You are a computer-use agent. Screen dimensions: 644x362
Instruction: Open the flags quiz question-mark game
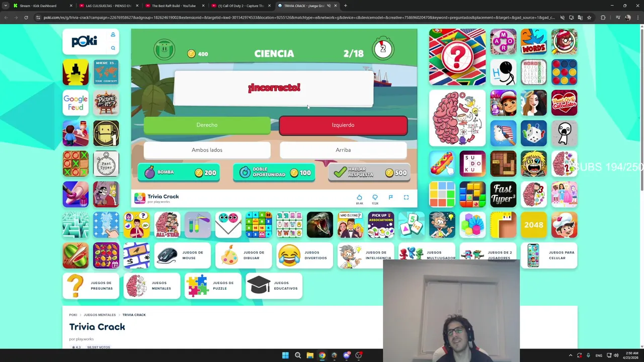click(x=457, y=57)
